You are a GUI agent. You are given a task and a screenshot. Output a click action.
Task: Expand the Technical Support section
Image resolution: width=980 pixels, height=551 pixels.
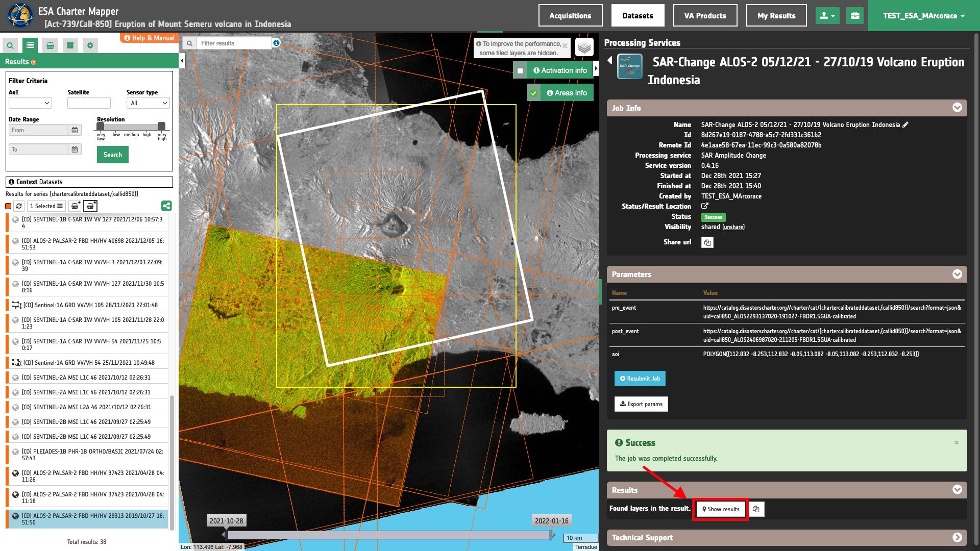tap(957, 538)
